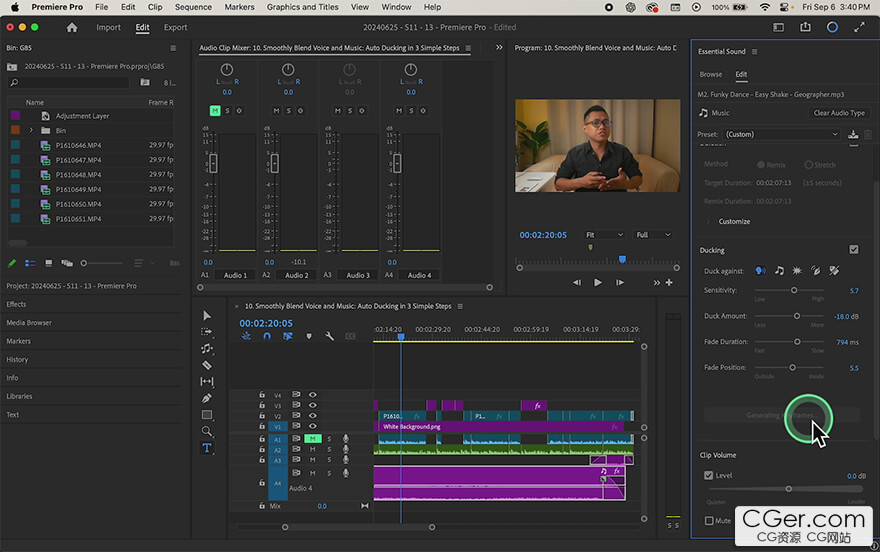Open the Fit zoom level dropdown
Image resolution: width=880 pixels, height=552 pixels.
pos(603,235)
